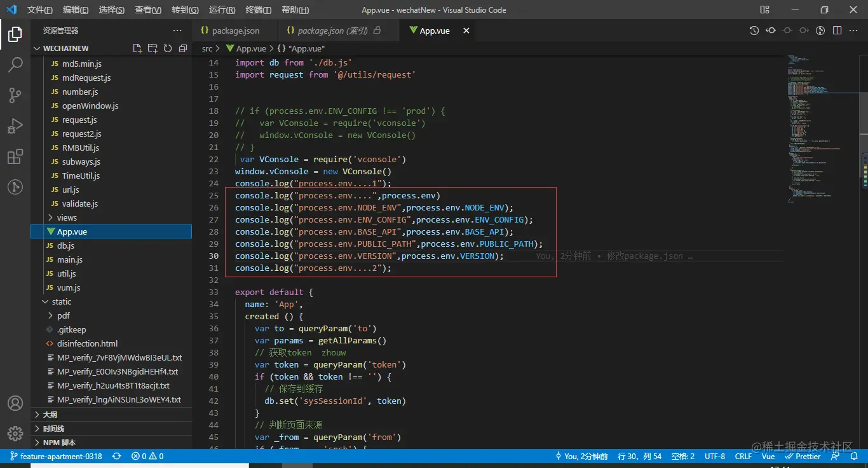The width and height of the screenshot is (868, 468).
Task: Split the editor to the right
Action: pyautogui.click(x=837, y=31)
